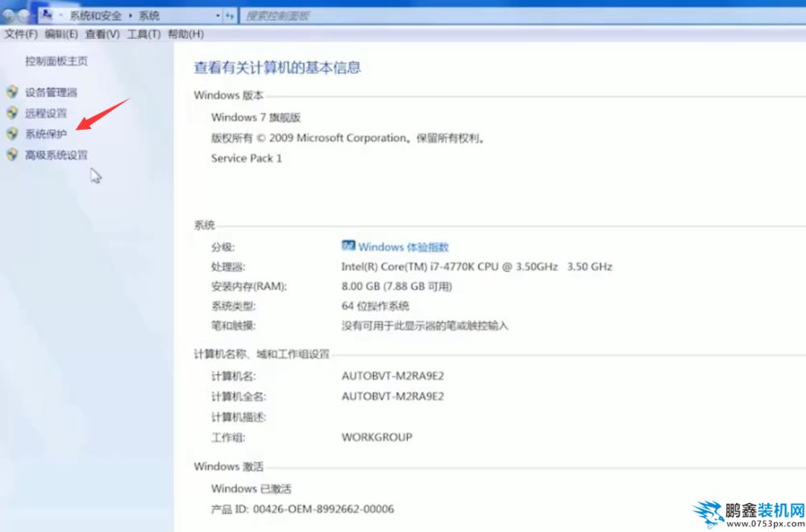Open 远程设置 in the sidebar
The height and width of the screenshot is (532, 806).
pos(46,113)
